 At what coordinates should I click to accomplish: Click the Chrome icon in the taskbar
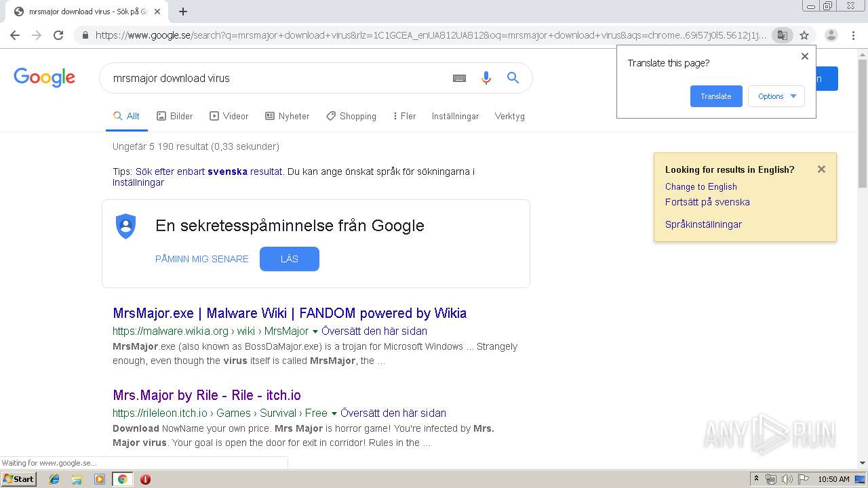[122, 479]
